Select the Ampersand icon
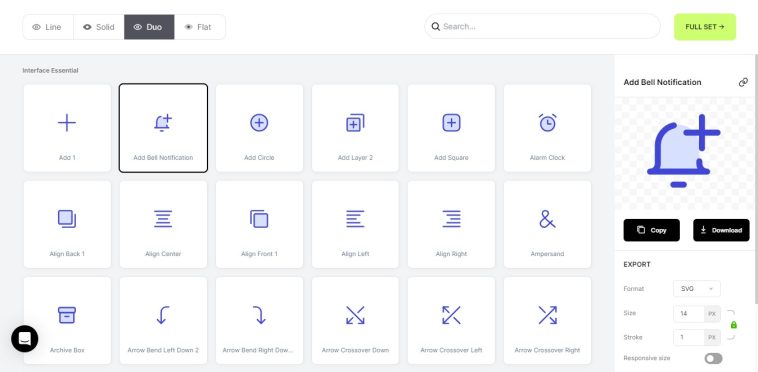758x372 pixels. [547, 224]
